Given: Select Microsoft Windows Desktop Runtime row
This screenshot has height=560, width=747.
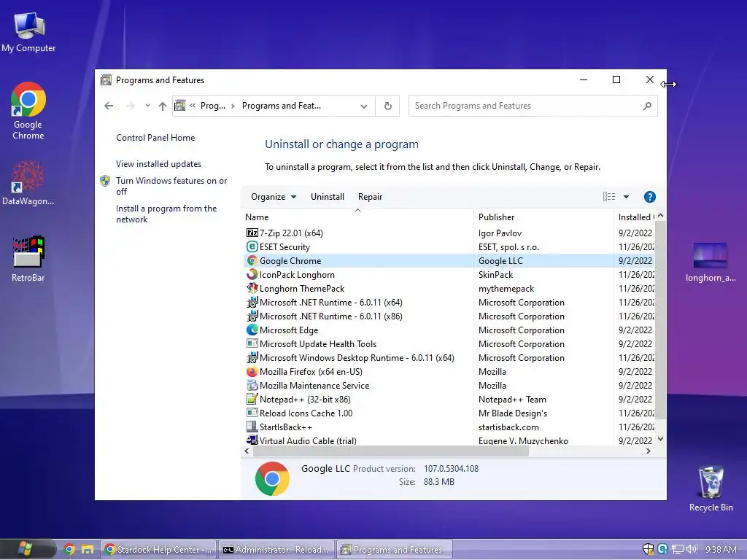Looking at the screenshot, I should click(449, 357).
